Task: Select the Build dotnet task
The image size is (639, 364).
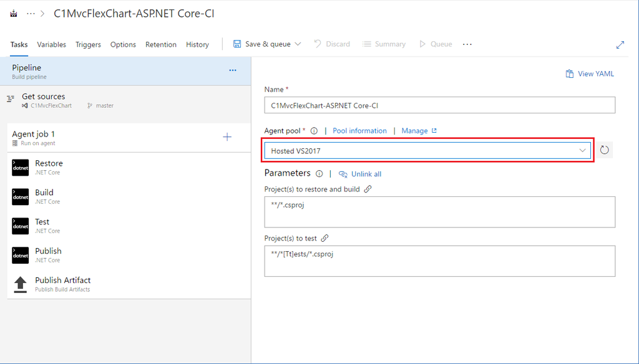Action: tap(129, 197)
